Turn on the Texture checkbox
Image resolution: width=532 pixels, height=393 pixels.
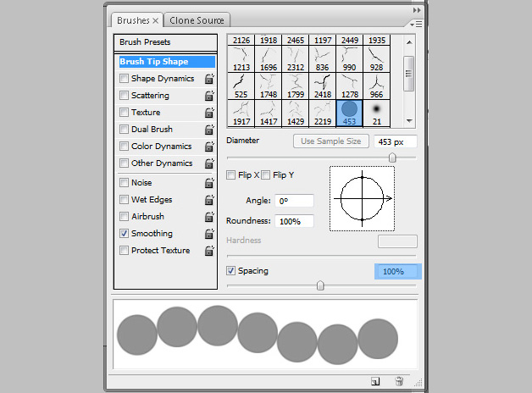(x=124, y=113)
